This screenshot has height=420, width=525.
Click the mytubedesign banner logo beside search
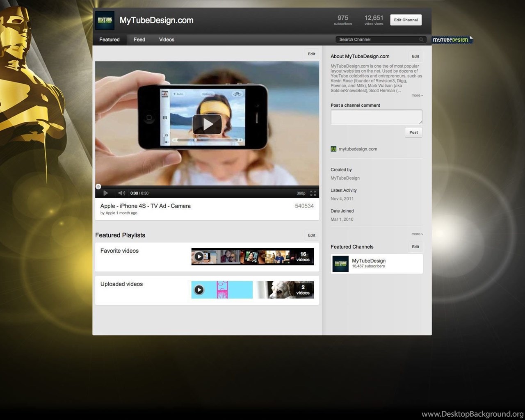click(x=452, y=40)
